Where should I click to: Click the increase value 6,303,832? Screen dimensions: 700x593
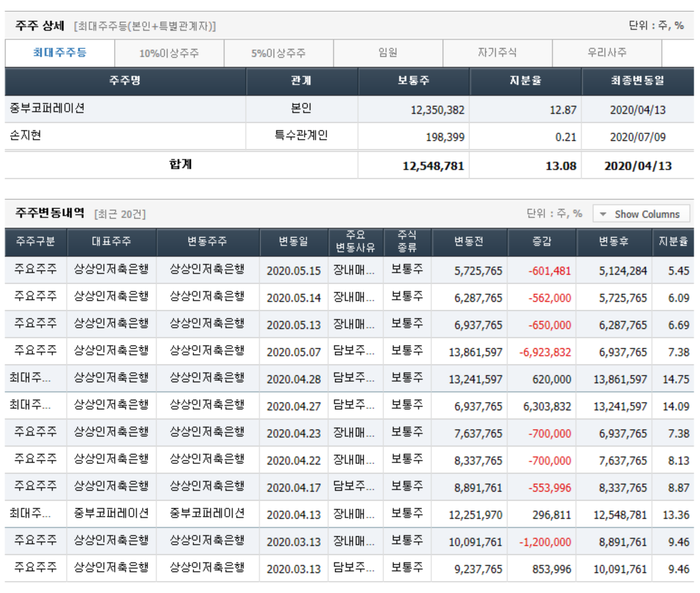(x=547, y=407)
